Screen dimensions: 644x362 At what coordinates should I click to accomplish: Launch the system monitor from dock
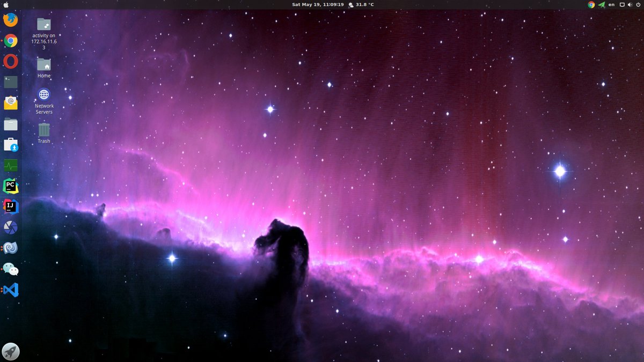coord(10,165)
